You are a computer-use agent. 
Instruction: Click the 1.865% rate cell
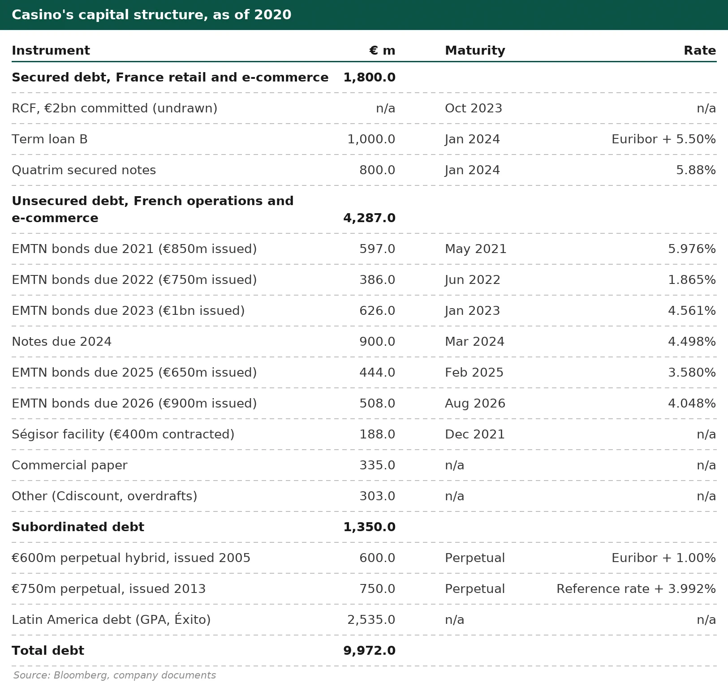[692, 280]
